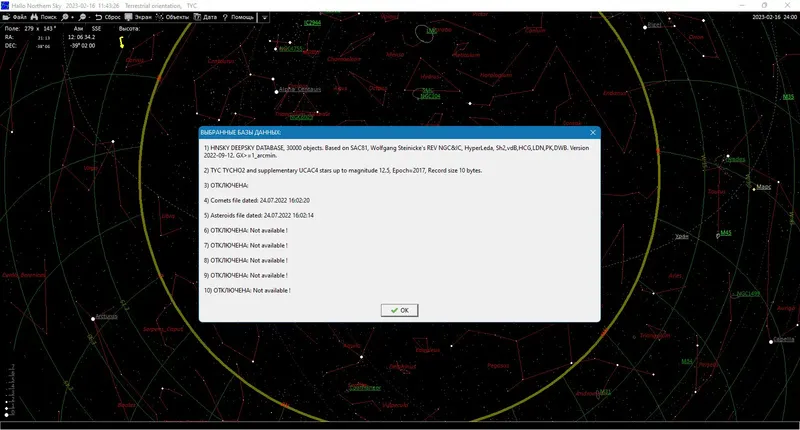Screen dimensions: 800x430
Task: Click the NGC1499 object label
Action: (x=748, y=294)
